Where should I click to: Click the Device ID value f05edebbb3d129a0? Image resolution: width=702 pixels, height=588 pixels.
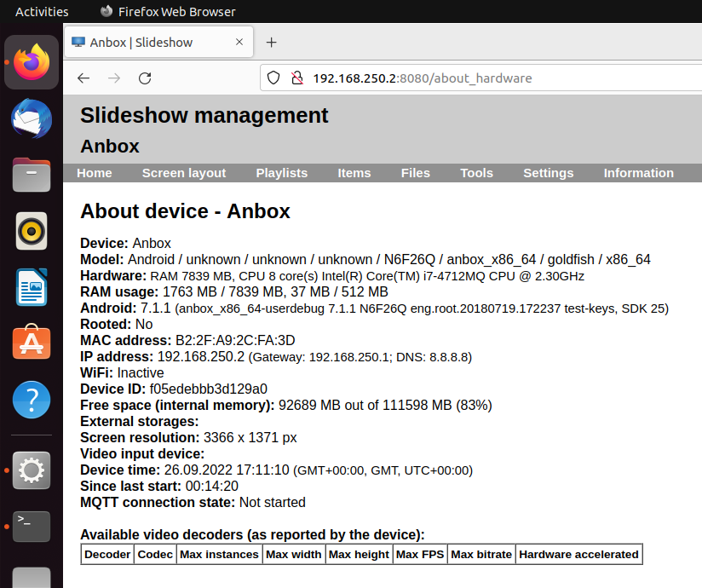click(208, 389)
